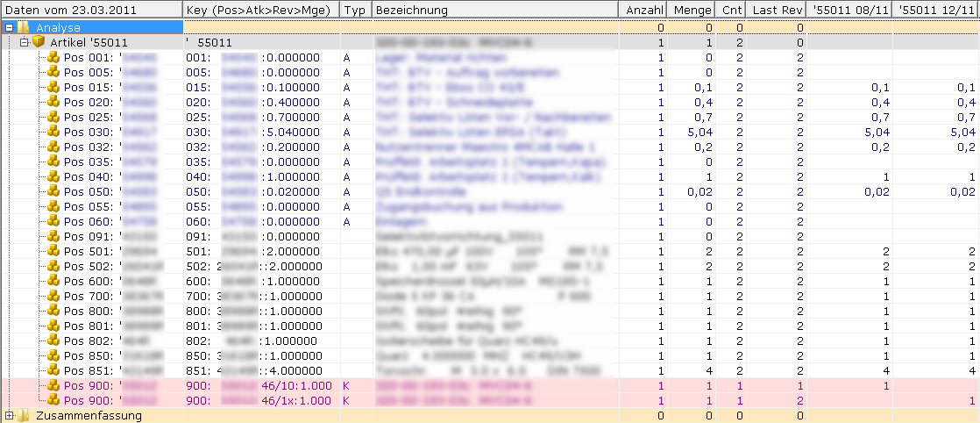Click the '55011 08/11 column header

point(849,10)
